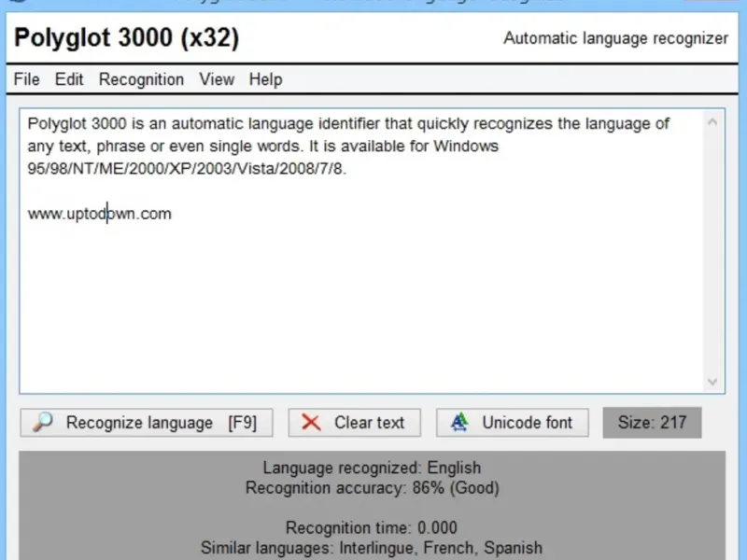Open the Help menu
Screen dimensions: 747x560
click(266, 79)
